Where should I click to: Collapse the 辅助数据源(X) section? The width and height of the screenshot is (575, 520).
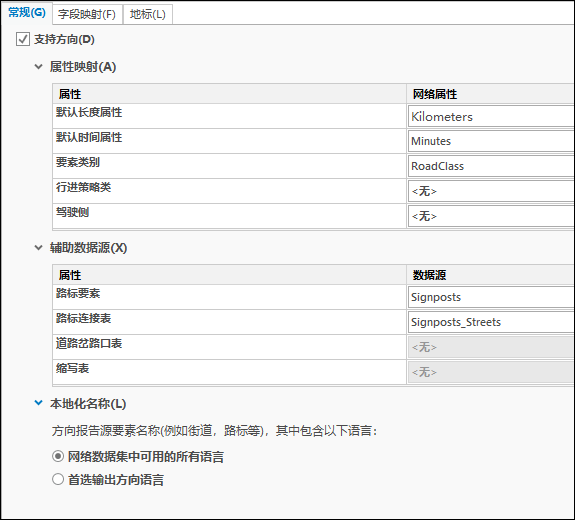[x=38, y=248]
